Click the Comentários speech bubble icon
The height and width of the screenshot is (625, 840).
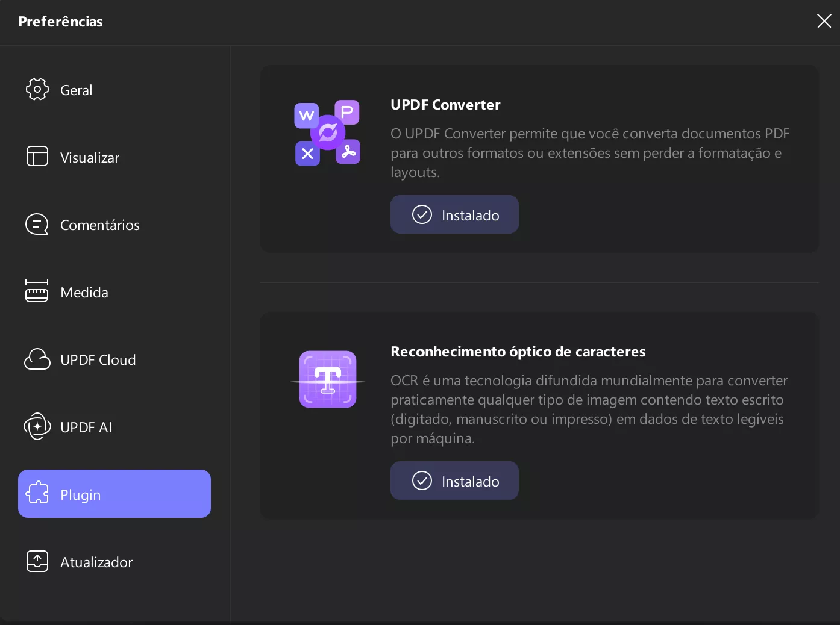[x=37, y=225]
